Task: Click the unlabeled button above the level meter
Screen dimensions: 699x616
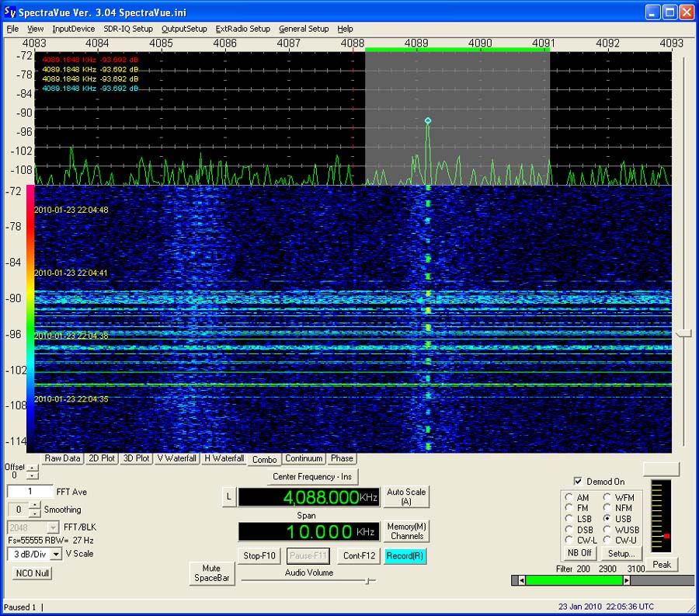Action: coord(661,469)
